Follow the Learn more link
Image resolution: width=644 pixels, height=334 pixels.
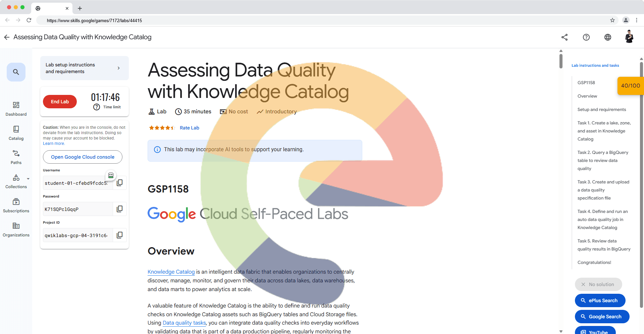click(x=54, y=144)
